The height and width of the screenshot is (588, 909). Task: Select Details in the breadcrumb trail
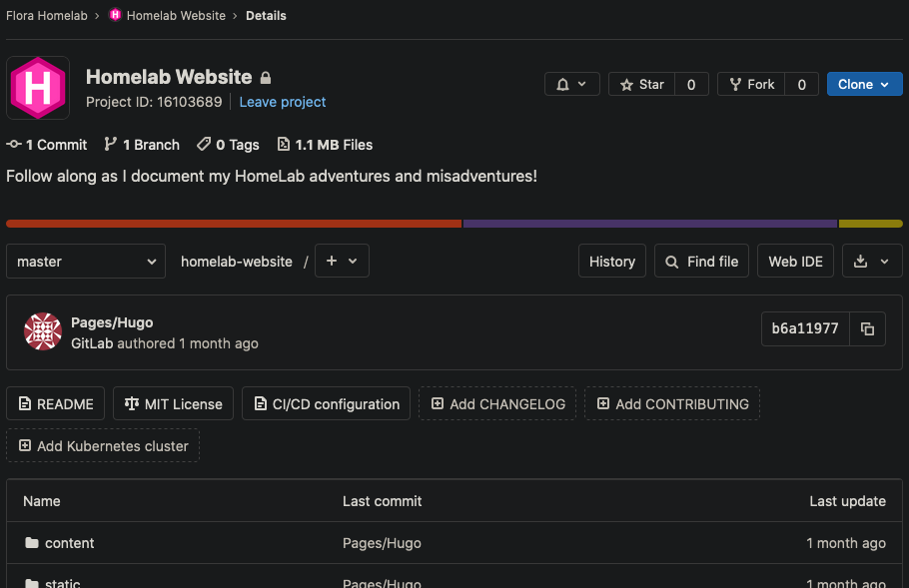pos(266,15)
